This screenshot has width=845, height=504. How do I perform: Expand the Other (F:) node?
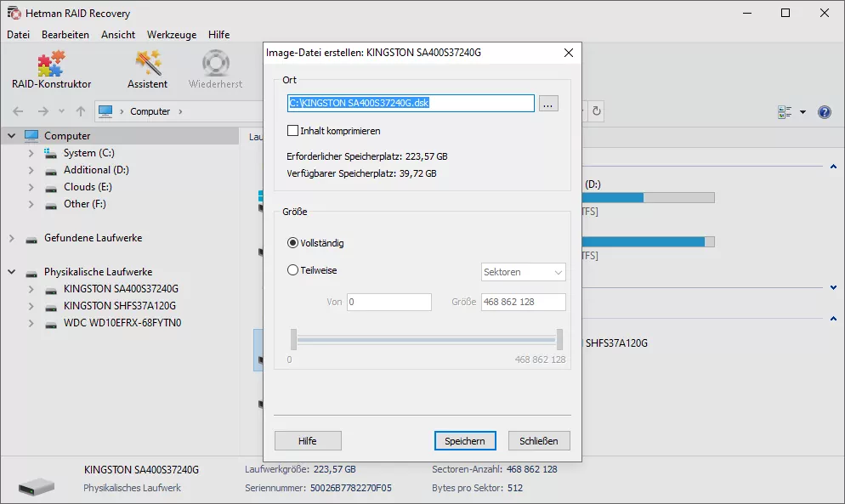click(x=31, y=204)
